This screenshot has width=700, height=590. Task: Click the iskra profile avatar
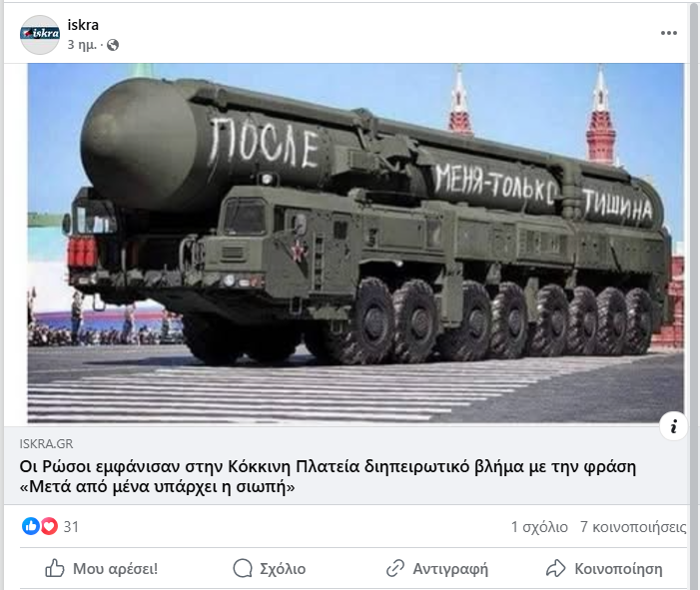[x=40, y=34]
